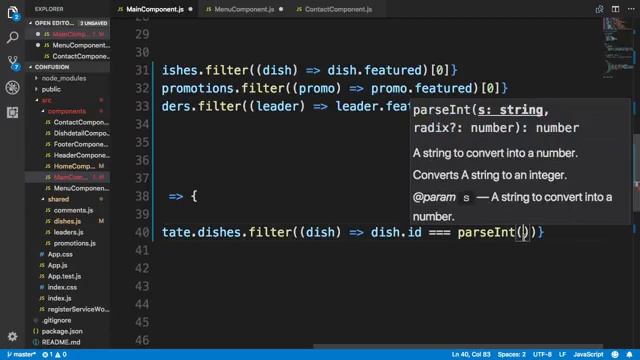This screenshot has height=360, width=640.
Task: Open the Extensions view
Action: [x=13, y=112]
